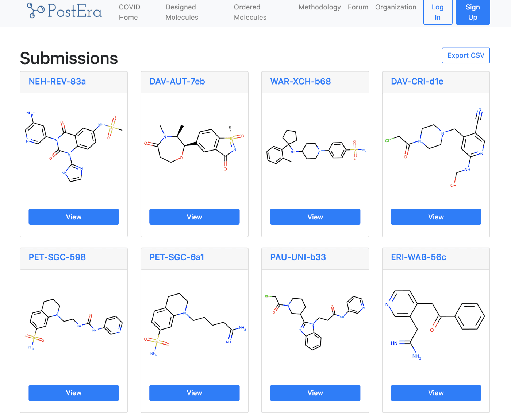View details for PAU-UNI-b33

(315, 393)
